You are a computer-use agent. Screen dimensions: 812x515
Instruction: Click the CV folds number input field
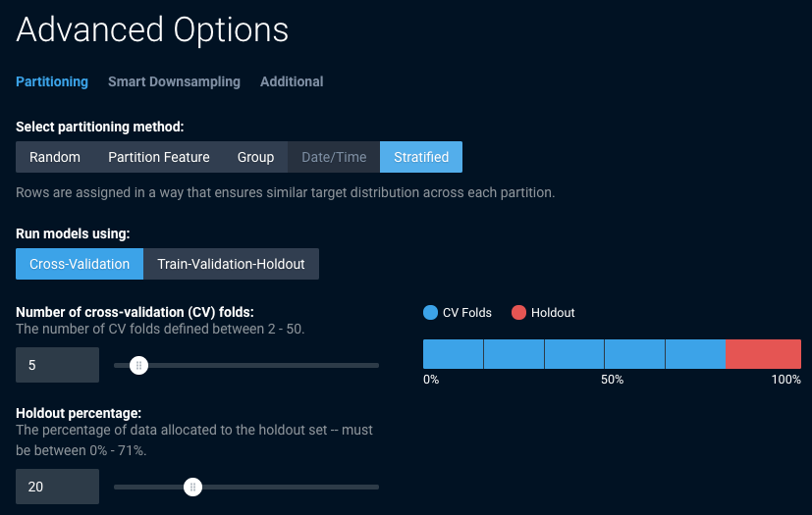point(57,365)
